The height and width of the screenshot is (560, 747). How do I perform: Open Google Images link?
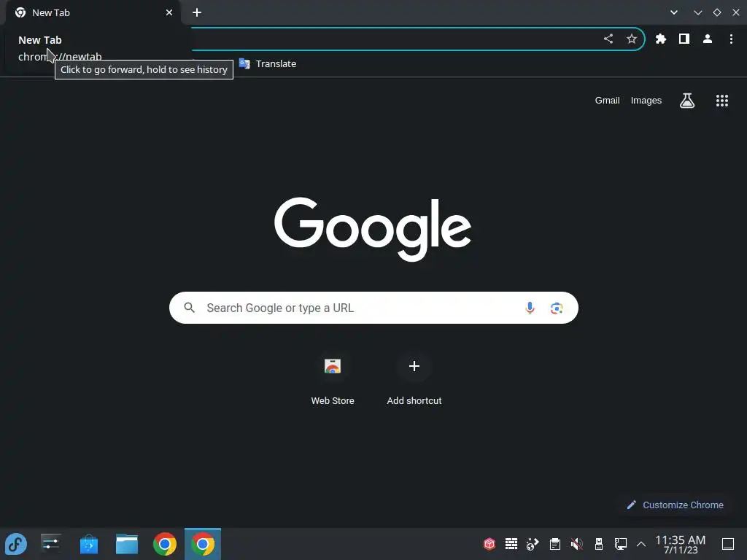tap(646, 101)
